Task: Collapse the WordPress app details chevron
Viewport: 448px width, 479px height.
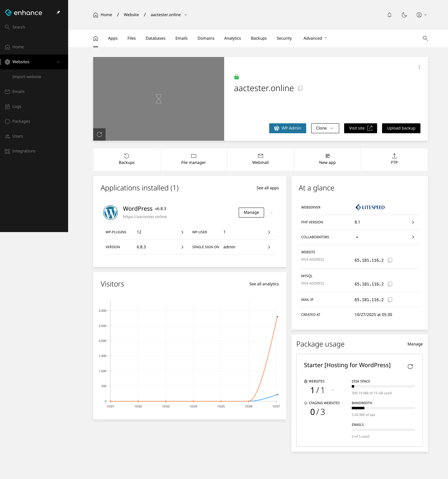Action: click(x=271, y=213)
